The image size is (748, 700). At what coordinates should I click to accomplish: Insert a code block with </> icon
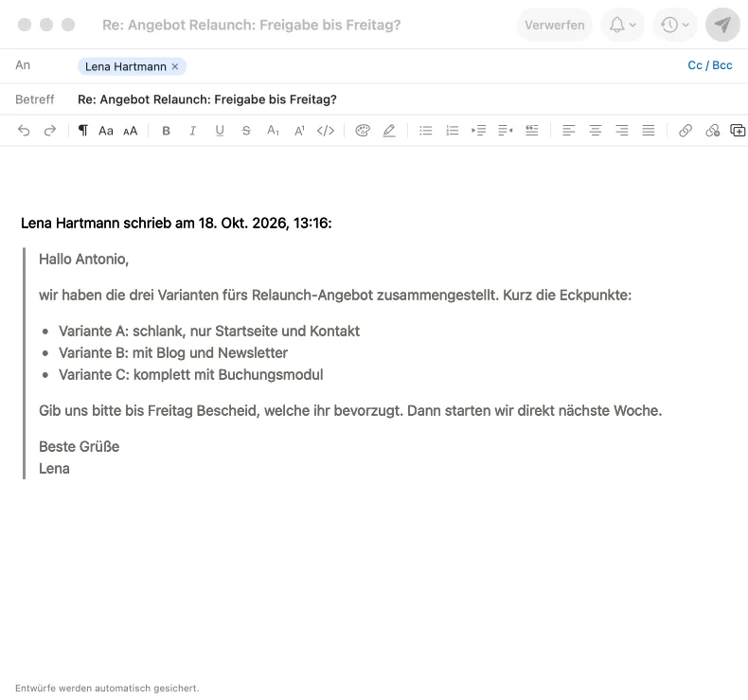[326, 131]
